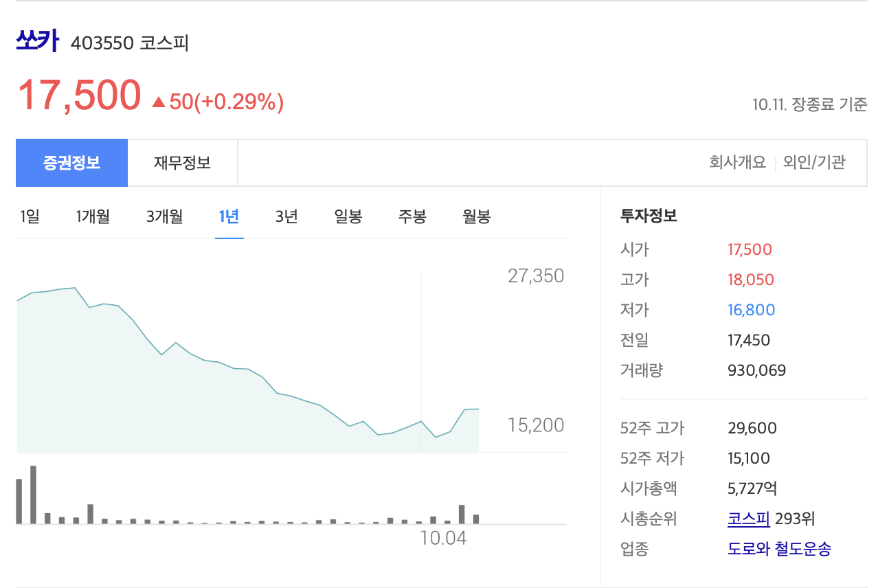The height and width of the screenshot is (588, 889).
Task: Click the blue 저가 value 16,800
Action: click(x=752, y=310)
